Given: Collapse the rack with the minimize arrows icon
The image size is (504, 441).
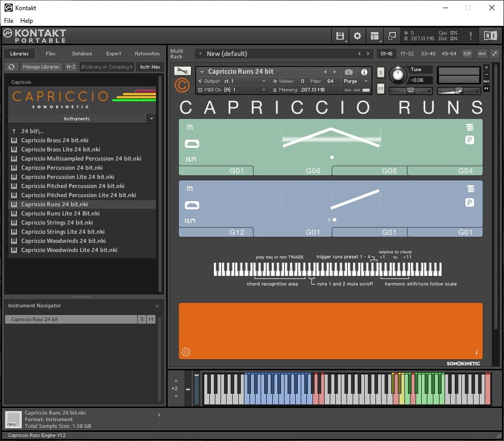Looking at the screenshot, I should point(495,54).
